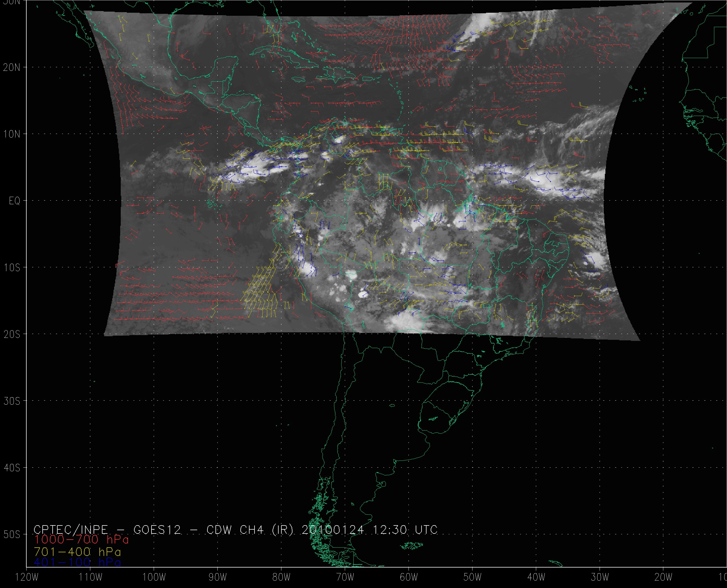Click the 10S latitude axis label
727x588 pixels.
[x=12, y=268]
